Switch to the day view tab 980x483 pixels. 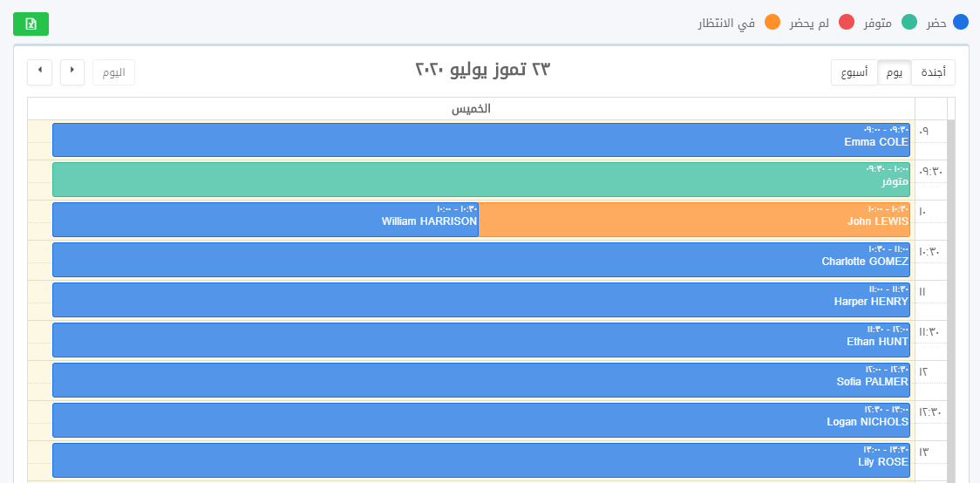[895, 72]
